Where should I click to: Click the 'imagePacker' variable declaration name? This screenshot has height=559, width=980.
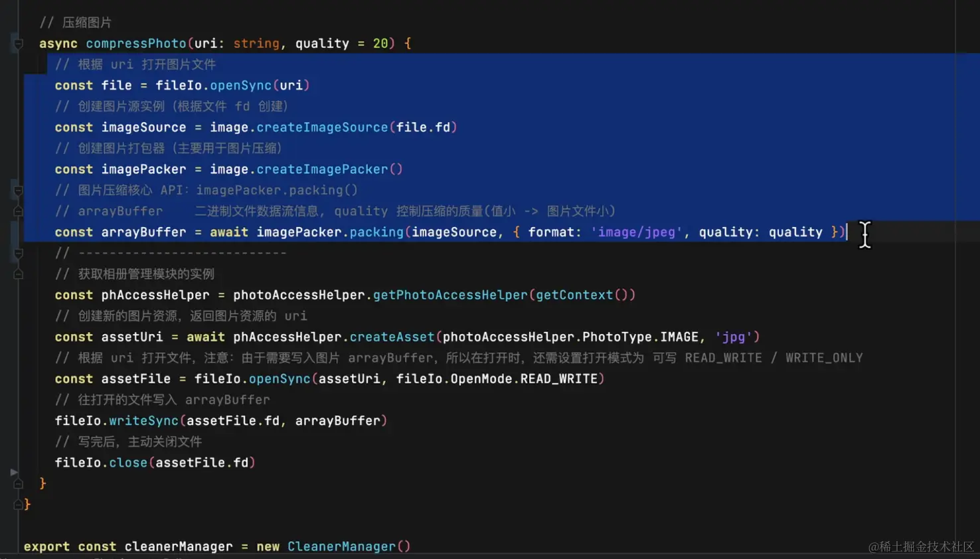tap(143, 169)
